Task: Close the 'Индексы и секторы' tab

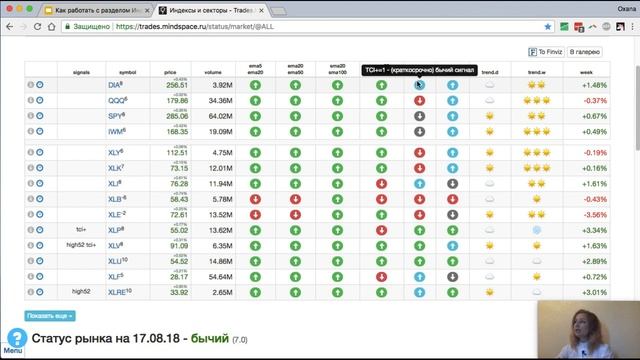Action: point(261,11)
